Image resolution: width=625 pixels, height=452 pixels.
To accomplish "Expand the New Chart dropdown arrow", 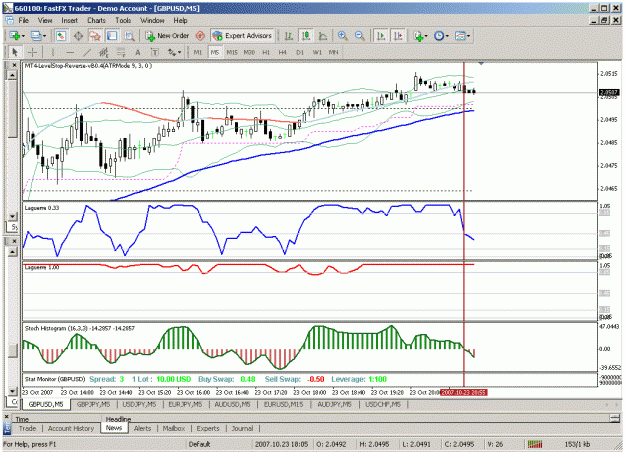I will coord(23,36).
